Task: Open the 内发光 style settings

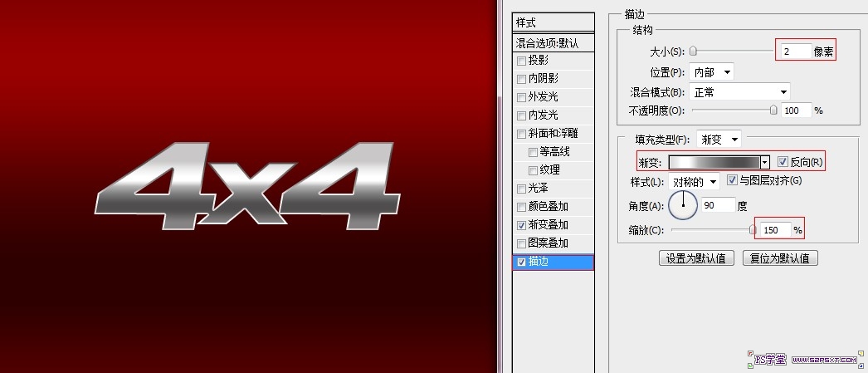Action: click(x=543, y=115)
